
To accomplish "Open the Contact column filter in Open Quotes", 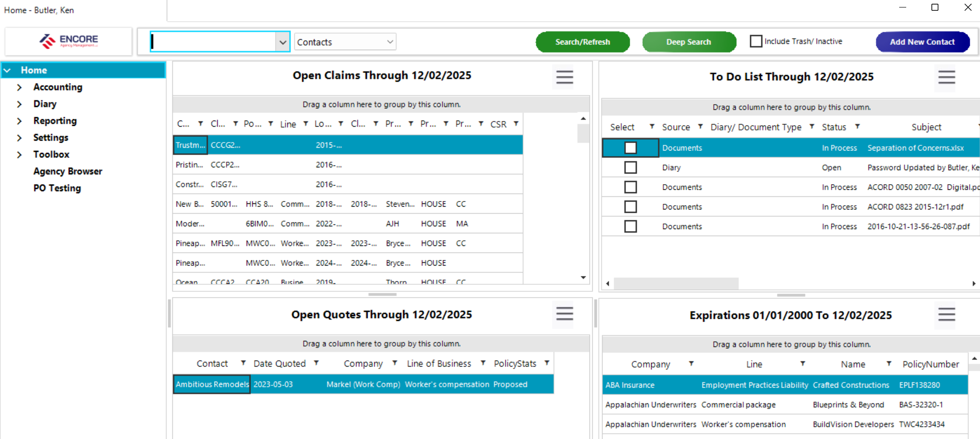I will coord(243,363).
